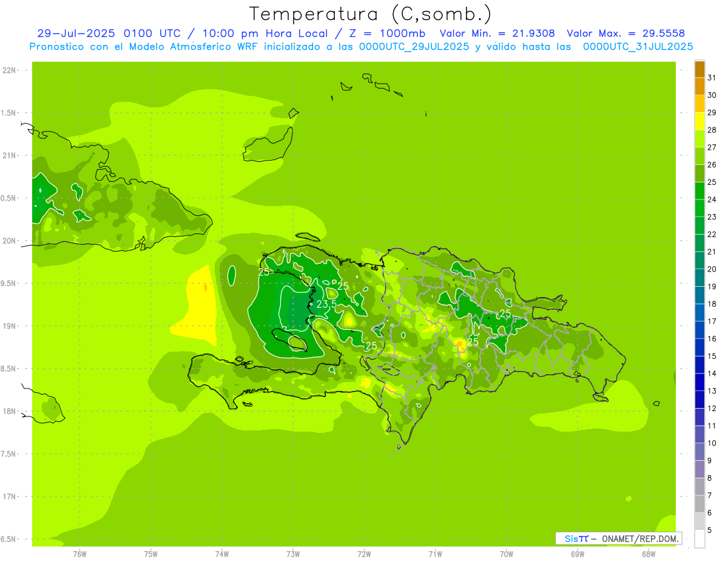Click the legend value "31"

tap(712, 78)
